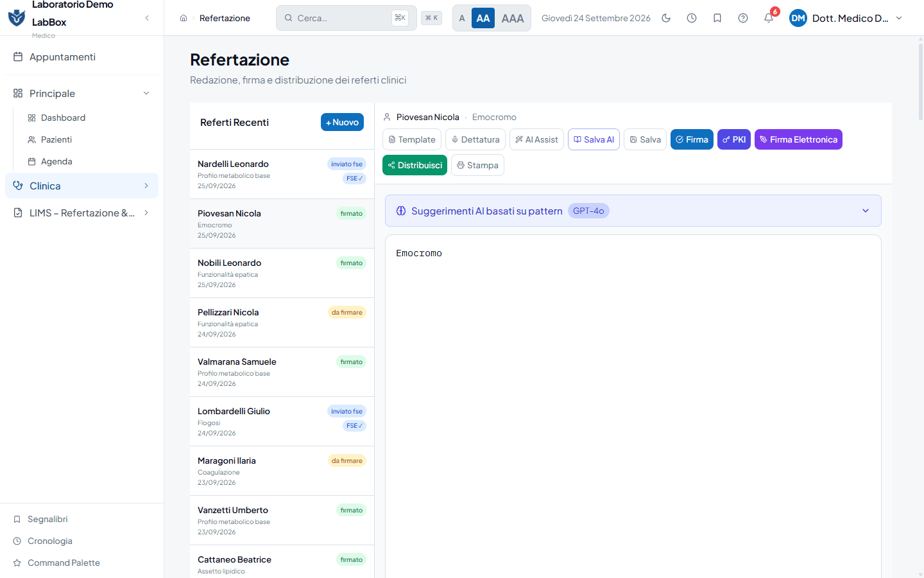The image size is (924, 578).
Task: Click the Salva button
Action: [x=645, y=139]
